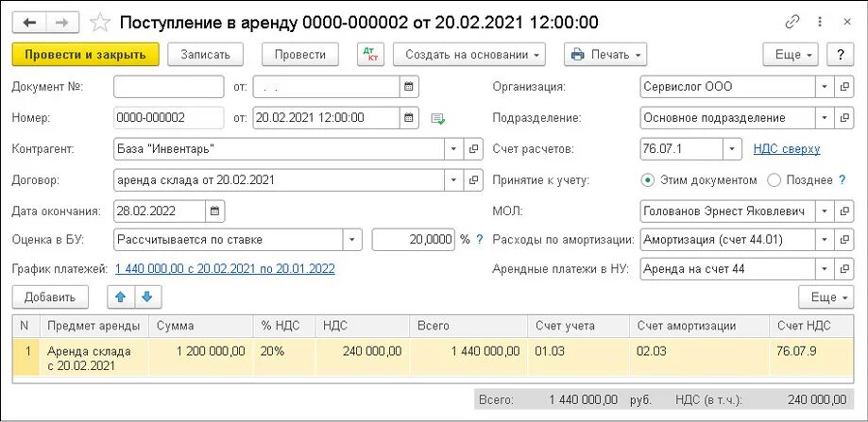Add document to favorites with star icon
The width and height of the screenshot is (868, 422).
[99, 23]
